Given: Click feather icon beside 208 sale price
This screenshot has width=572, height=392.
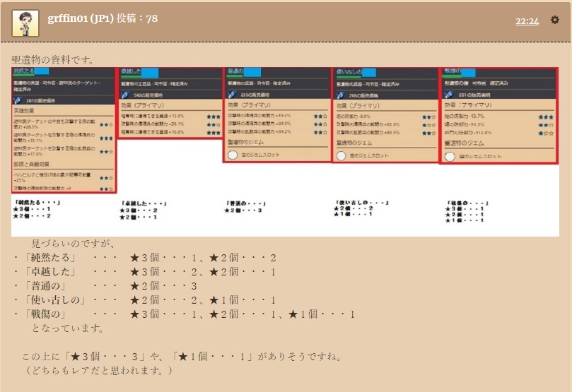Looking at the screenshot, I should point(340,95).
